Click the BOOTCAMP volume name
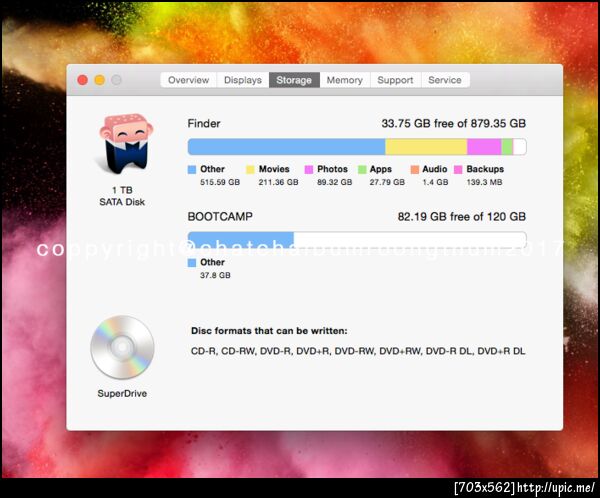Screen dimensions: 600x498 pyautogui.click(x=220, y=217)
